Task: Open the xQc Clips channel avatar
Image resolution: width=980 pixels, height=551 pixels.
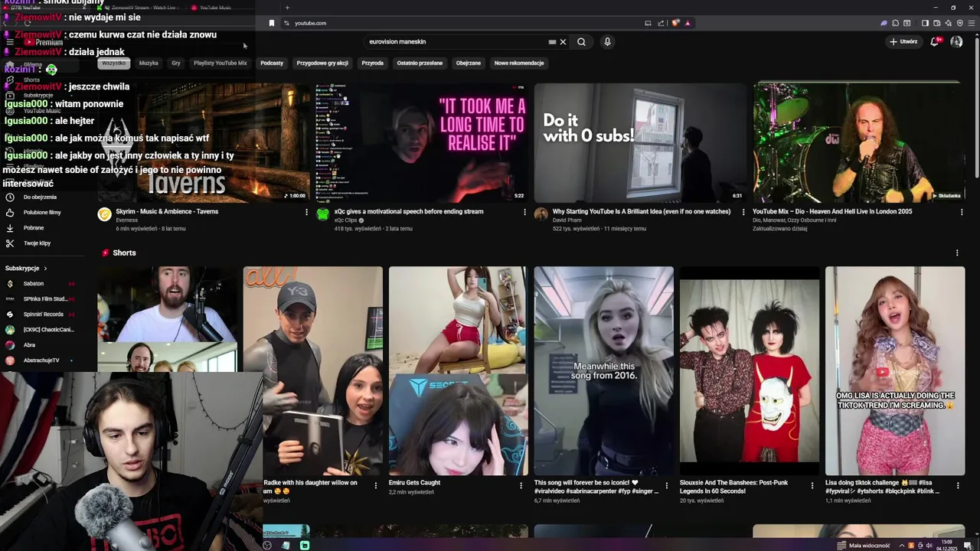Action: tap(323, 214)
